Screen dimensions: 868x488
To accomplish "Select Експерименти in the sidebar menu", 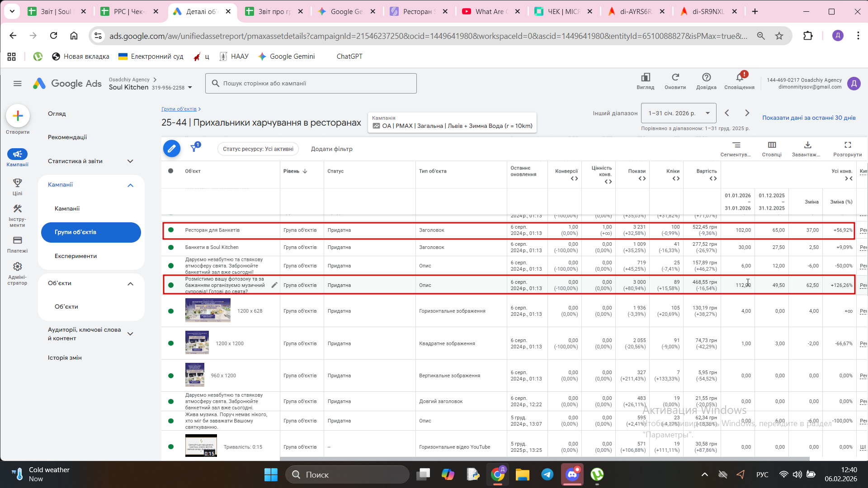I will 75,256.
